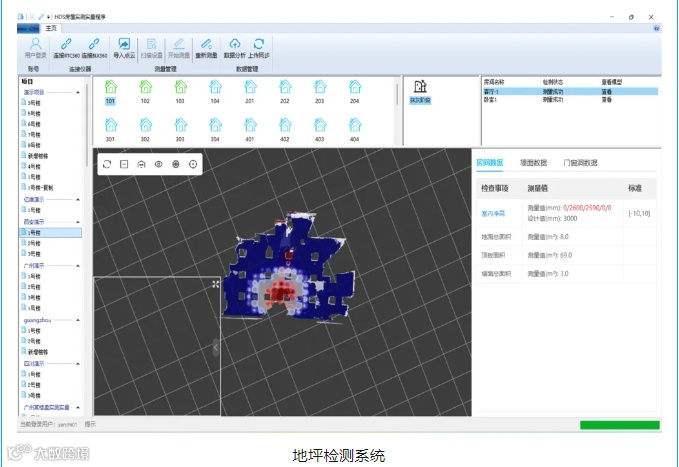Click 开始测量 start measurement
The image size is (679, 467).
pos(179,48)
